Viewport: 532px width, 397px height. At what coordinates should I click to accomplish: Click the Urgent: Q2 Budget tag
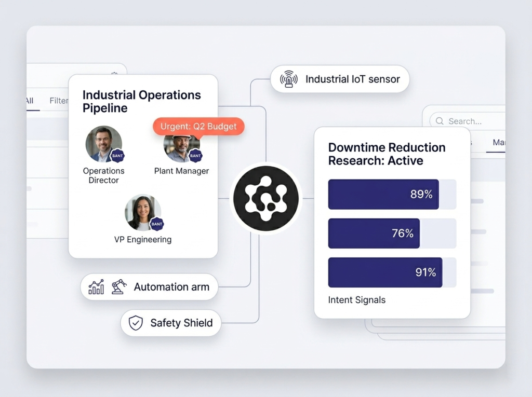(x=198, y=127)
